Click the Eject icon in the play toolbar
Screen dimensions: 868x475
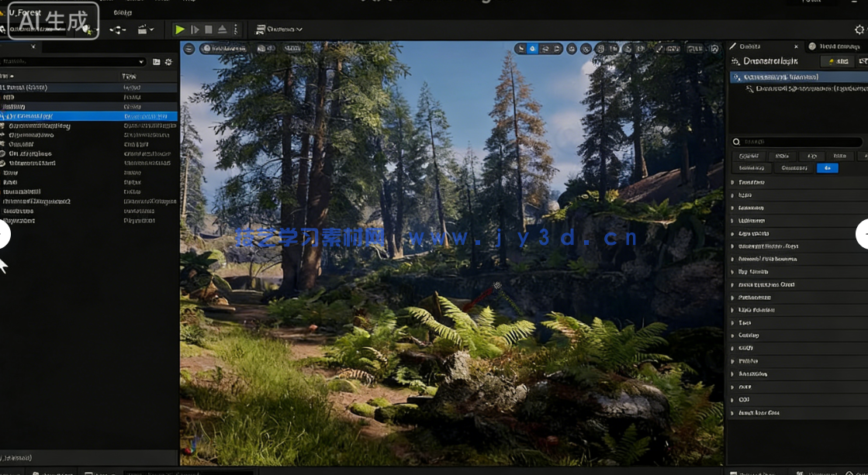[222, 29]
